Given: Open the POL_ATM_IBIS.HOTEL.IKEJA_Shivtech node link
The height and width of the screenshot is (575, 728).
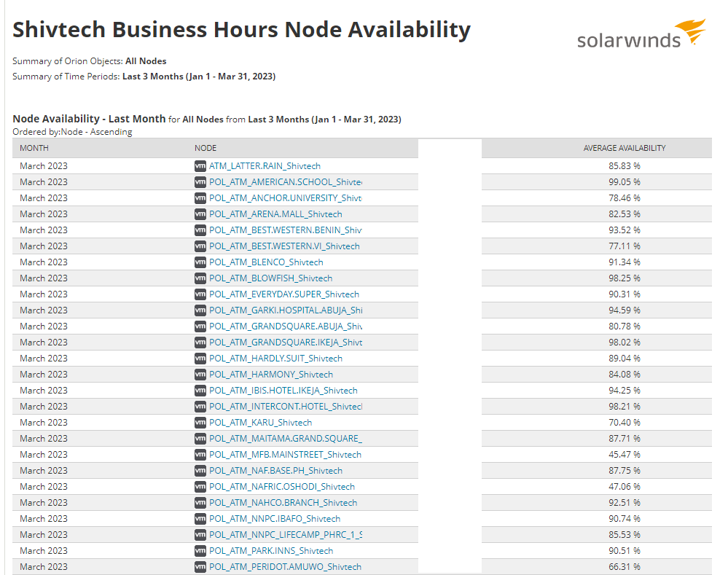Looking at the screenshot, I should [283, 390].
